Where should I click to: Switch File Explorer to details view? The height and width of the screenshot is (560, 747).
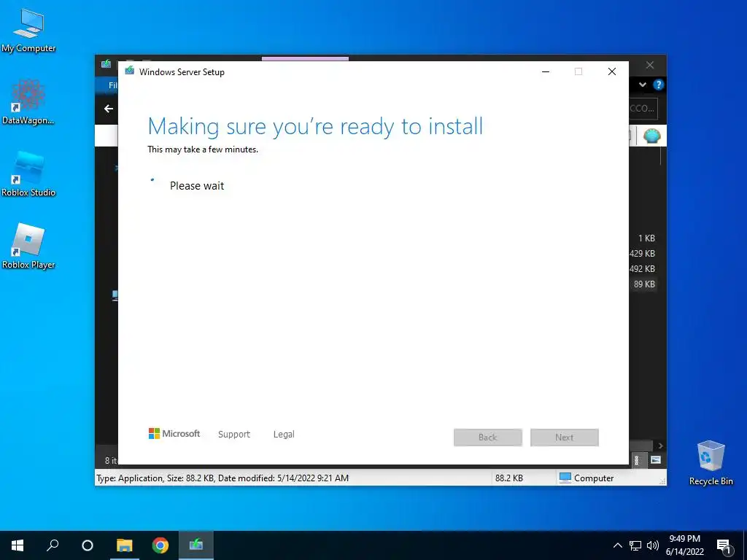coord(637,460)
